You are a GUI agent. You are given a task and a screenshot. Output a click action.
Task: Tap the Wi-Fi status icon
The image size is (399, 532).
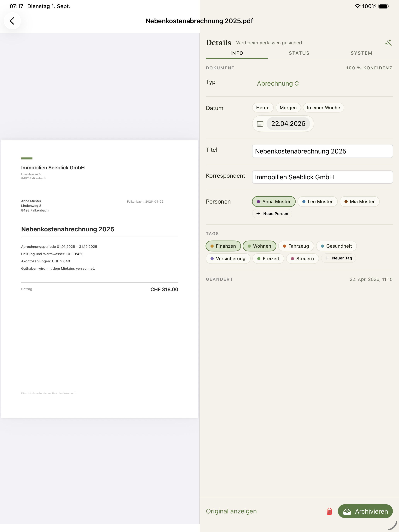click(357, 6)
